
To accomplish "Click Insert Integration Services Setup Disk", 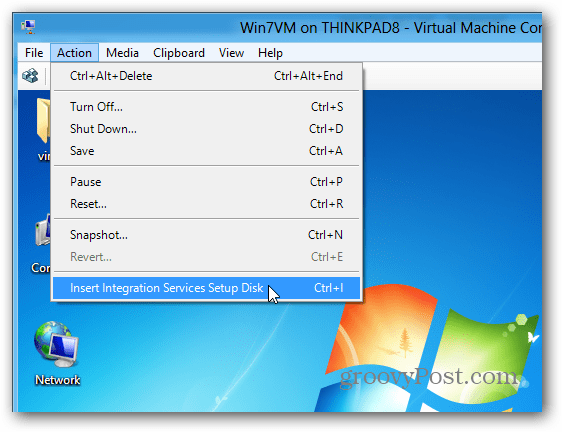I will (206, 288).
